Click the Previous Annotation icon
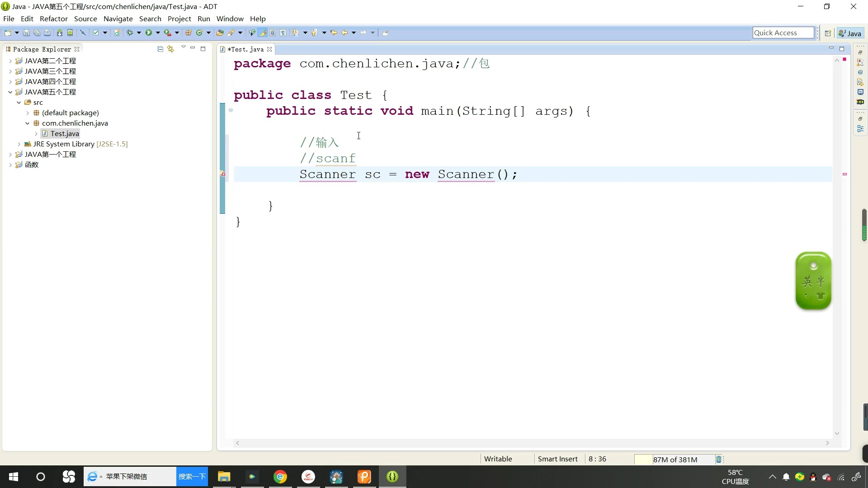The height and width of the screenshot is (488, 868). pos(314,33)
